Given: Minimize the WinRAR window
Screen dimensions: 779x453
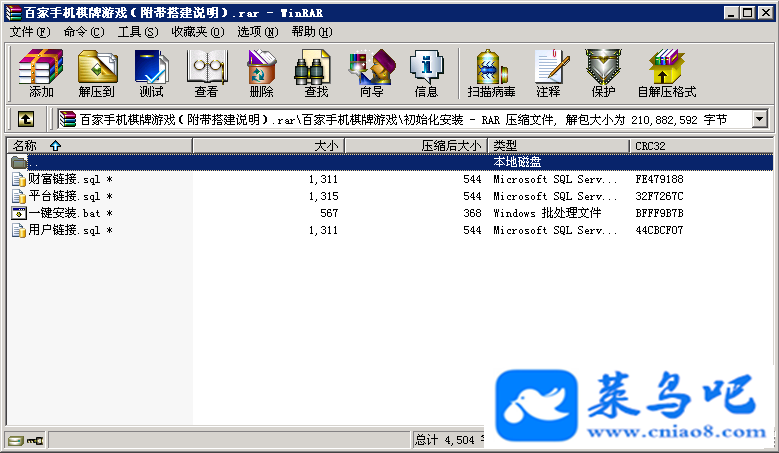Looking at the screenshot, I should pos(730,13).
